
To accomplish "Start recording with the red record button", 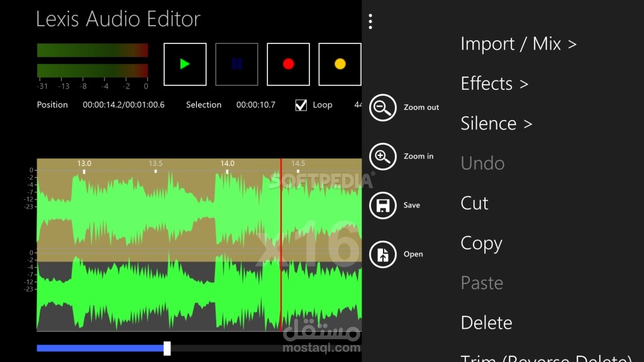I will (x=288, y=64).
